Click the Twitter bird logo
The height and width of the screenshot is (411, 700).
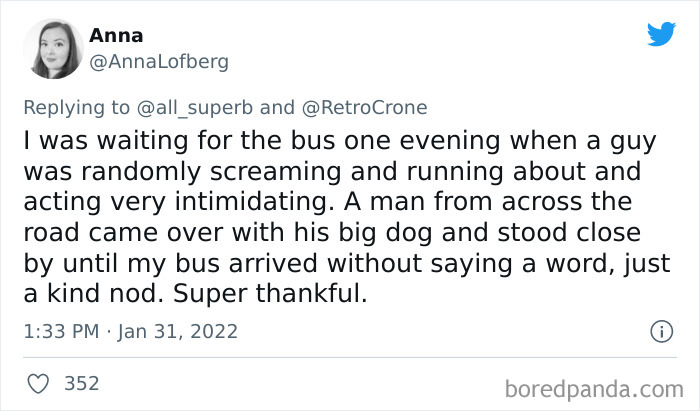click(x=661, y=34)
